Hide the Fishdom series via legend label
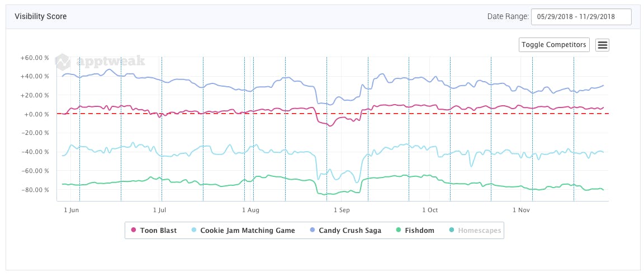This screenshot has height=276, width=644. tap(419, 230)
